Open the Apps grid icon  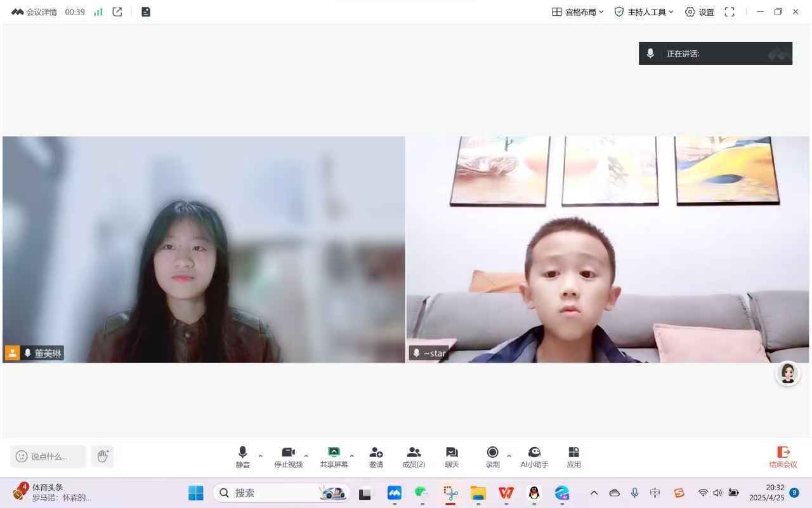click(573, 456)
